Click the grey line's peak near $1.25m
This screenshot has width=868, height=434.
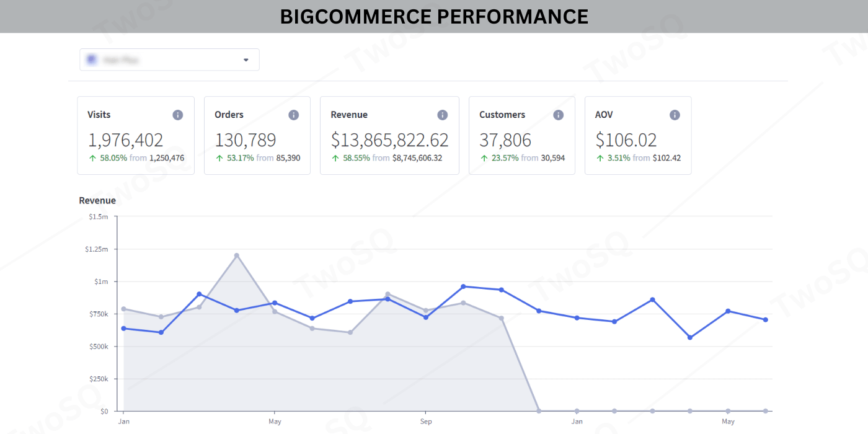click(x=237, y=255)
